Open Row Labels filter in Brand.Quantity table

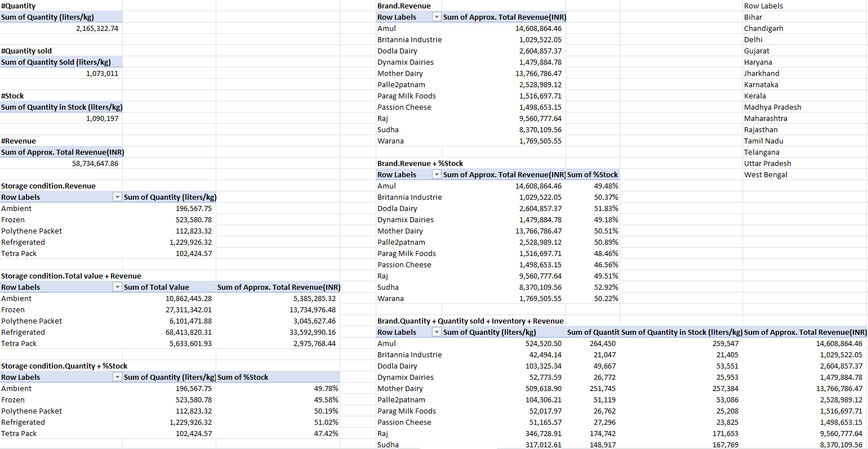click(x=437, y=333)
